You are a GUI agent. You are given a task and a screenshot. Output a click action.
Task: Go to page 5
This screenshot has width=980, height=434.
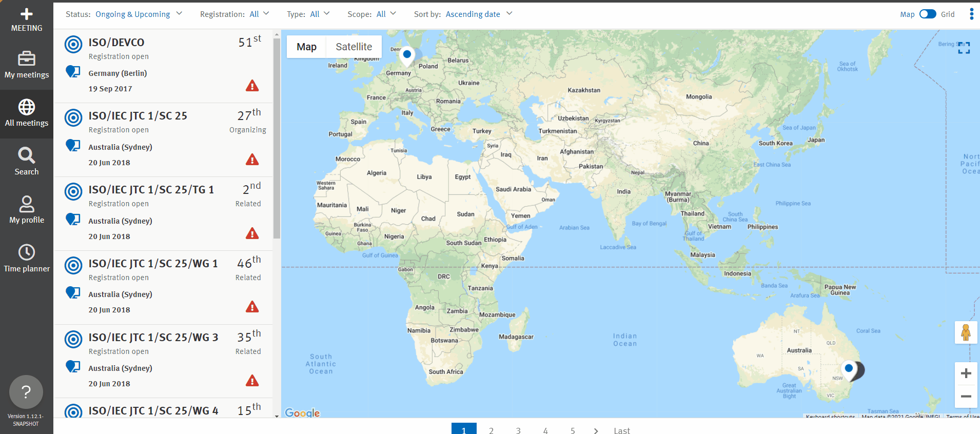(573, 430)
